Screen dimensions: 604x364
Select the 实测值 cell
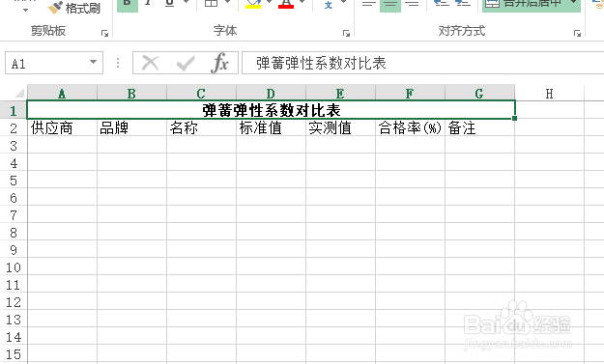click(x=340, y=127)
